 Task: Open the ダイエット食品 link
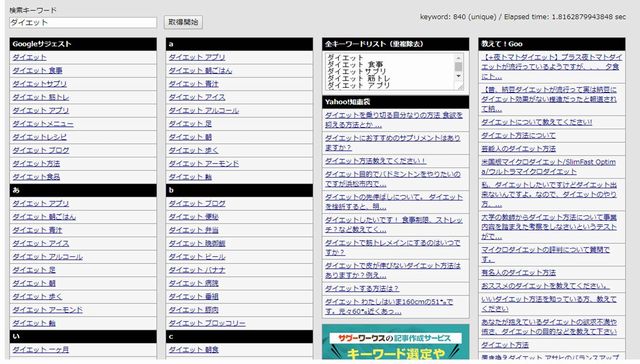coord(36,177)
